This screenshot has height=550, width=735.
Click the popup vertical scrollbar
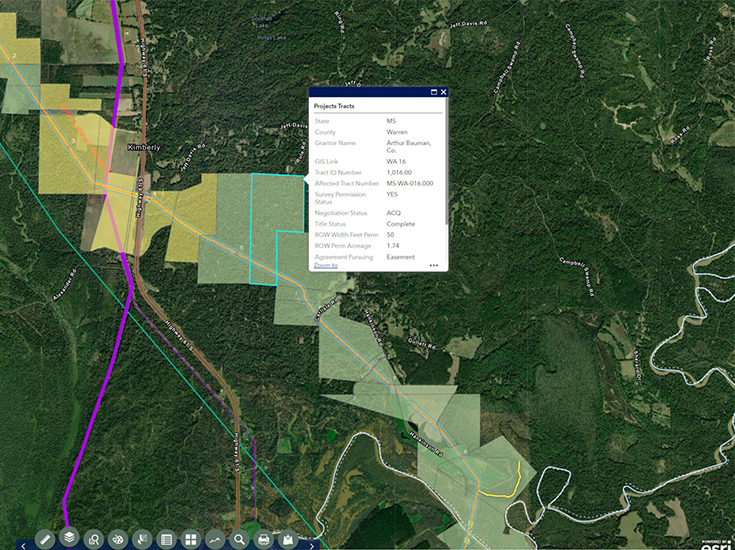(x=446, y=162)
